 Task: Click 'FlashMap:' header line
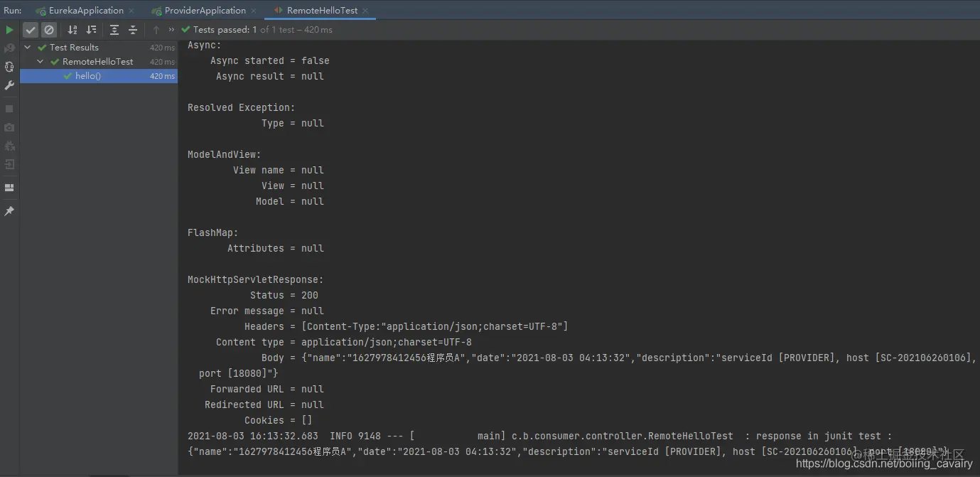(213, 232)
